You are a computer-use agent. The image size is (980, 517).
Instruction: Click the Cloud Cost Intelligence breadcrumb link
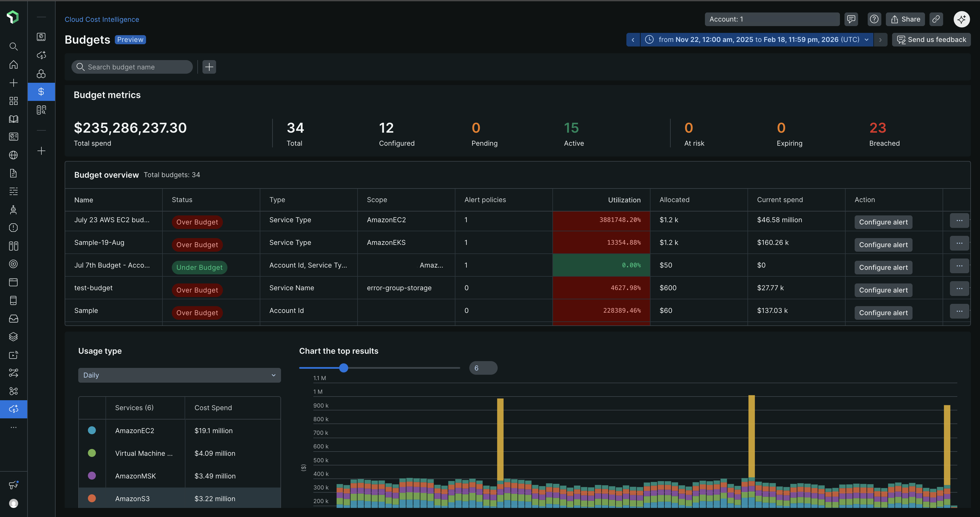[x=102, y=19]
